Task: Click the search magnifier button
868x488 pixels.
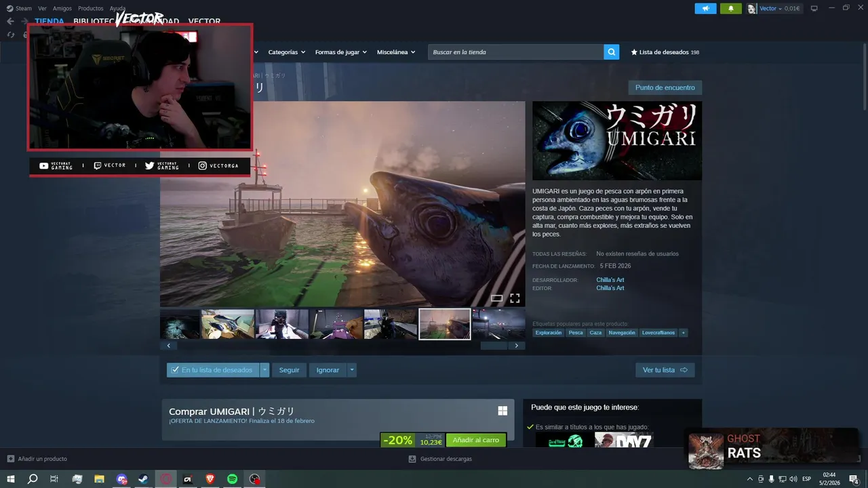Action: point(612,52)
